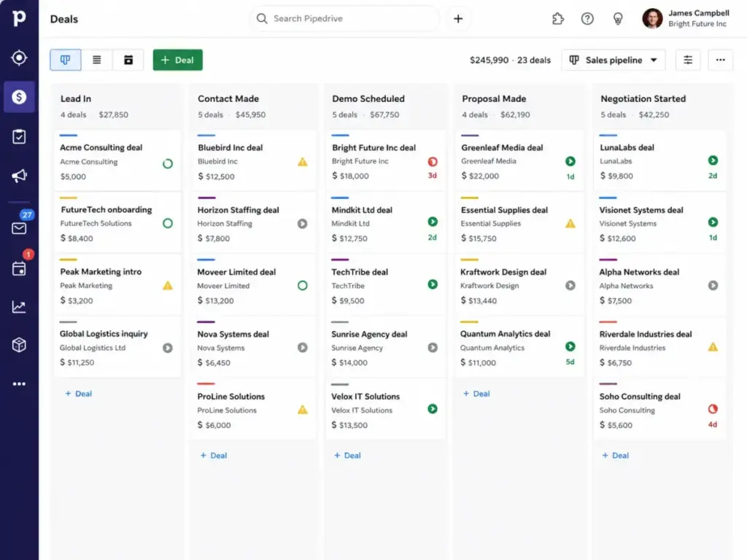Click Velox IT Solutions green arrow
The height and width of the screenshot is (560, 747).
pos(433,409)
